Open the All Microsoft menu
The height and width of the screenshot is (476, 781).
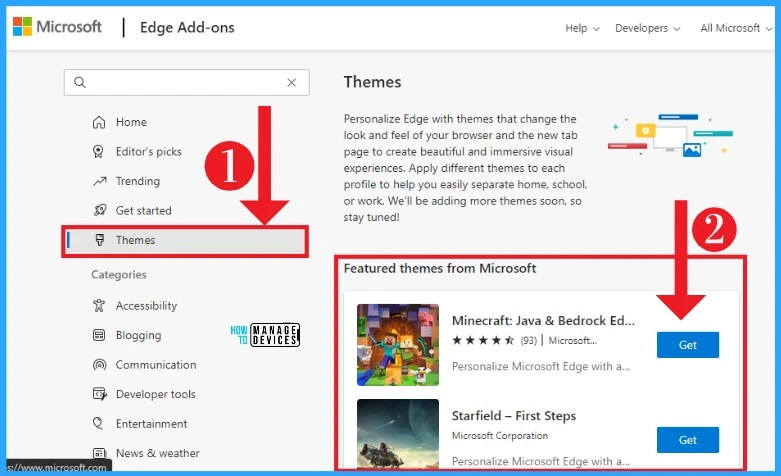(736, 28)
